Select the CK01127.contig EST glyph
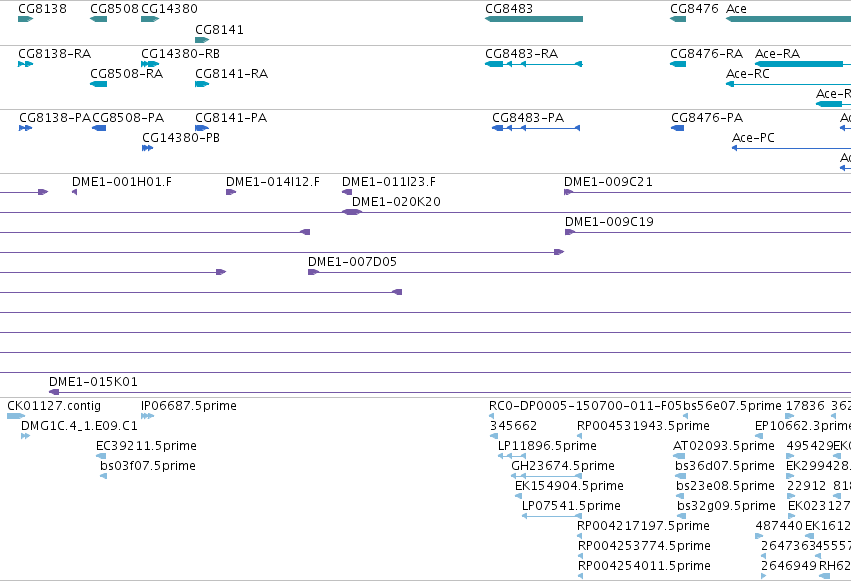Image resolution: width=851 pixels, height=581 pixels. point(16,416)
